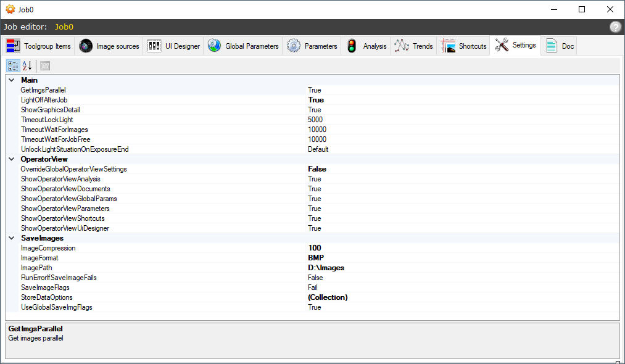Click the GetImgsParallel True value
The image size is (625, 364).
(x=315, y=90)
